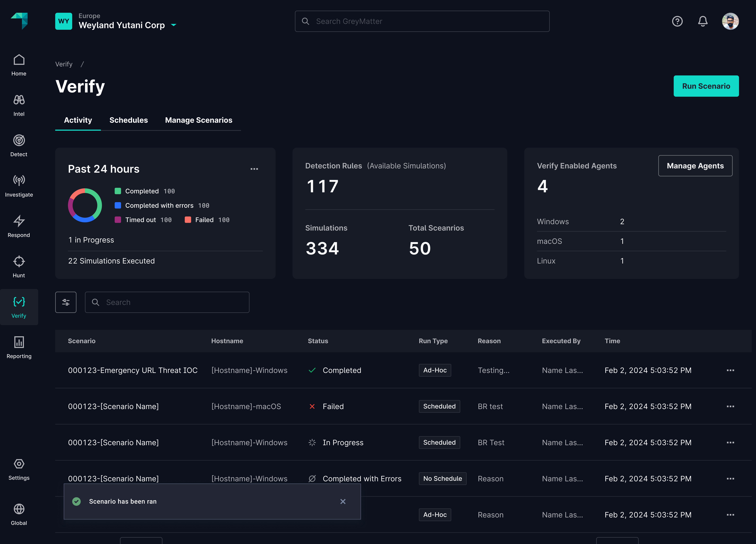
Task: Go to Detect in the sidebar
Action: coord(19,140)
